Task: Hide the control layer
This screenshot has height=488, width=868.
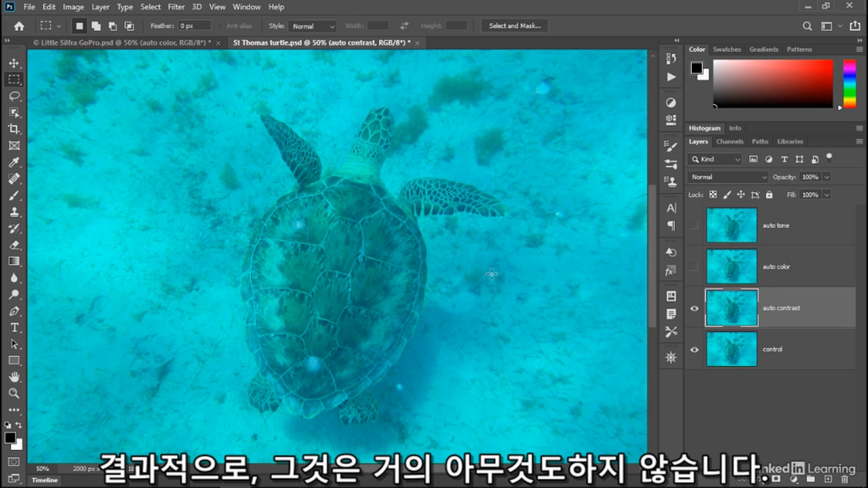Action: click(x=694, y=350)
